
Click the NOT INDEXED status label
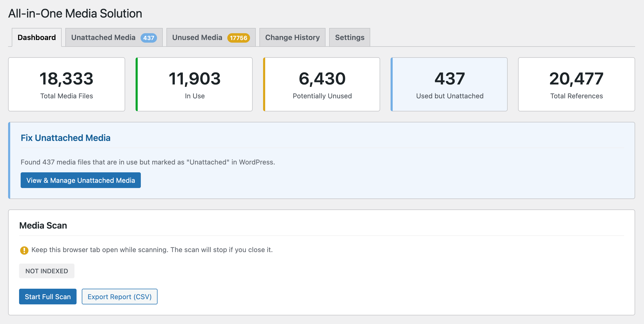tap(47, 271)
